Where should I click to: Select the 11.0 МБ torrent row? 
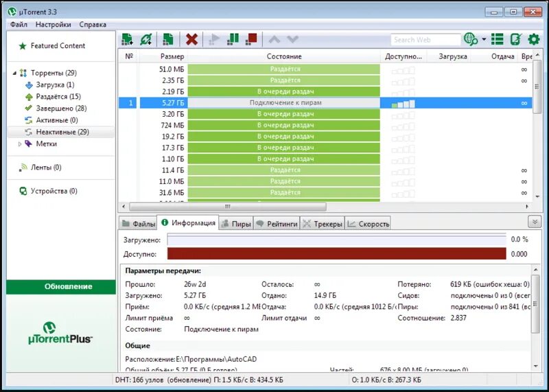click(x=325, y=181)
